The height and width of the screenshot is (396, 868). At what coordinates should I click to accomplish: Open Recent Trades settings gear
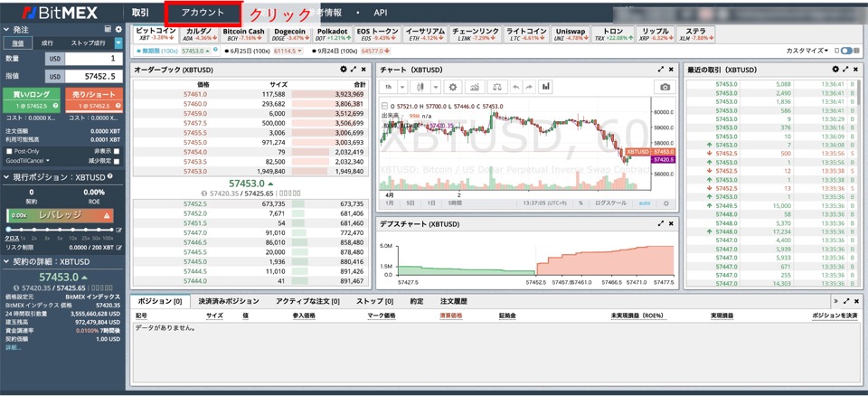click(835, 70)
